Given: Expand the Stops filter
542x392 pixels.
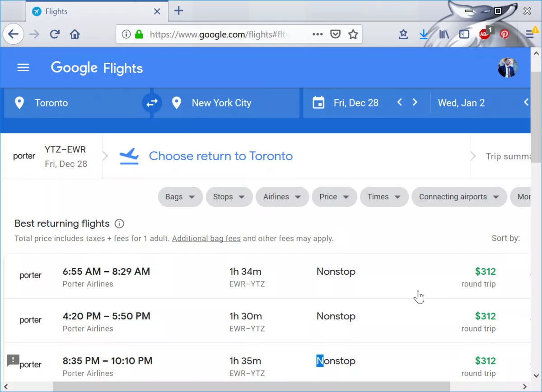Looking at the screenshot, I should pyautogui.click(x=229, y=197).
